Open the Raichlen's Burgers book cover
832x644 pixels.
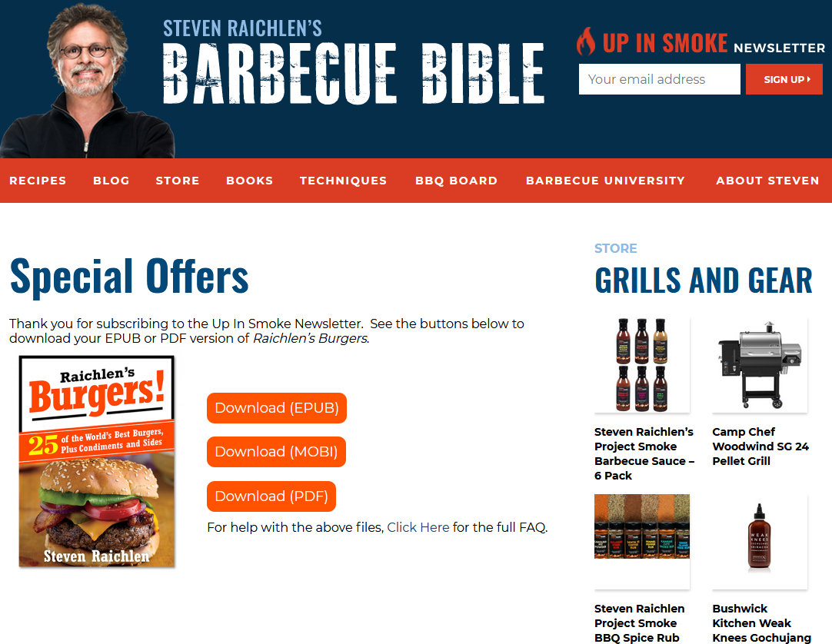coord(97,462)
